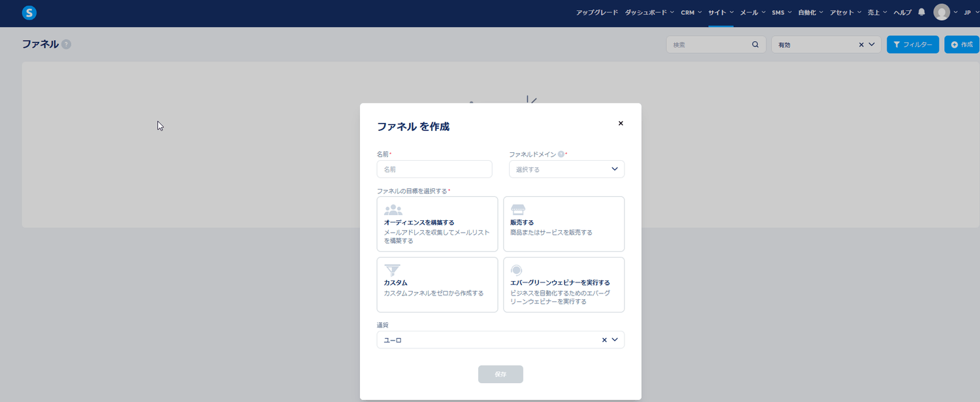Viewport: 980px width, 402px height.
Task: Open the SMS menu
Action: click(x=781, y=12)
